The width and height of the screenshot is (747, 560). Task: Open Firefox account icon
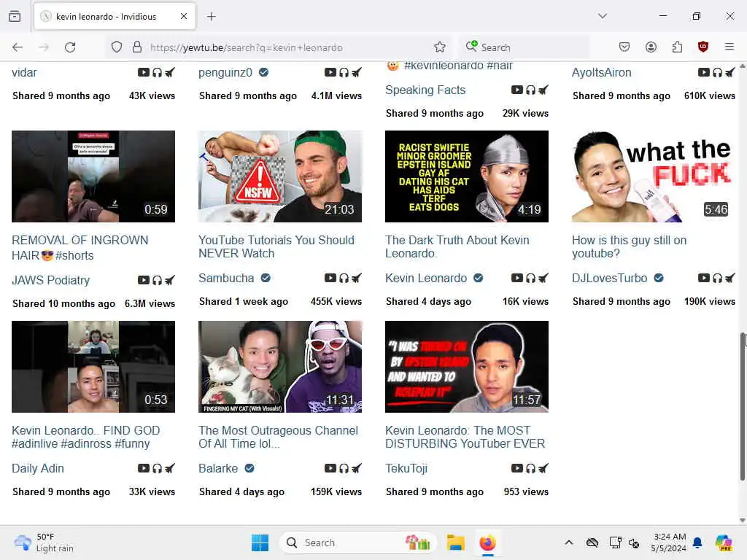coord(651,47)
